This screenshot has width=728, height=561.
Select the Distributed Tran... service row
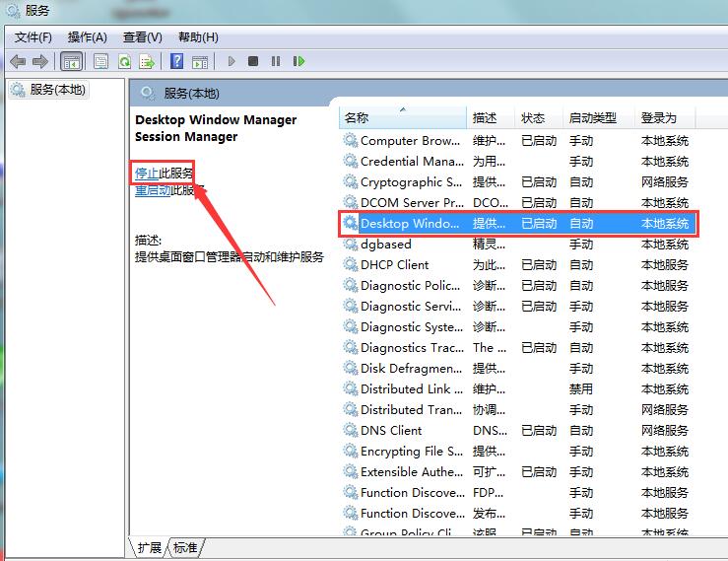coord(518,409)
